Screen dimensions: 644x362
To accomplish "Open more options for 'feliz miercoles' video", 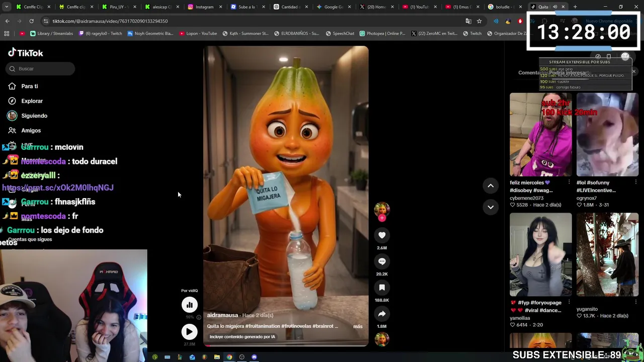I will 569,182.
